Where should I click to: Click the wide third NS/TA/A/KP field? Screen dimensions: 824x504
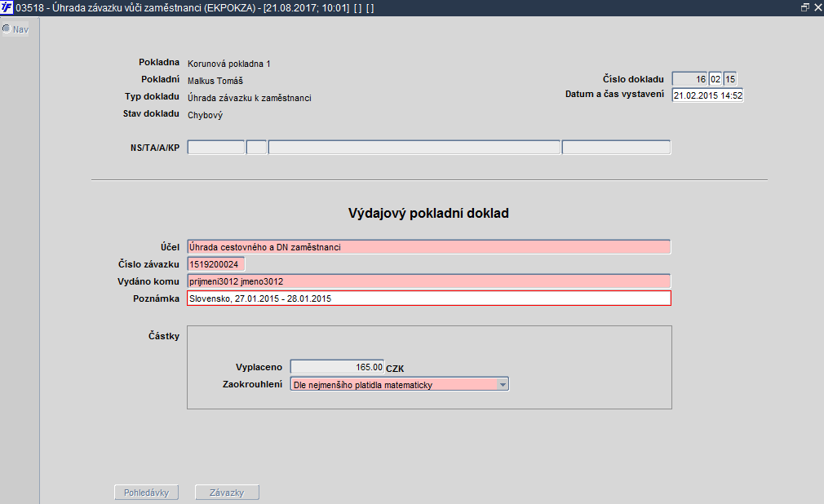coord(414,147)
